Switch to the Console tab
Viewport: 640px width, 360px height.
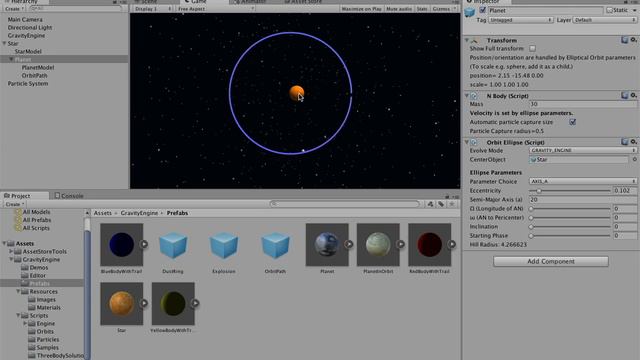tap(69, 196)
